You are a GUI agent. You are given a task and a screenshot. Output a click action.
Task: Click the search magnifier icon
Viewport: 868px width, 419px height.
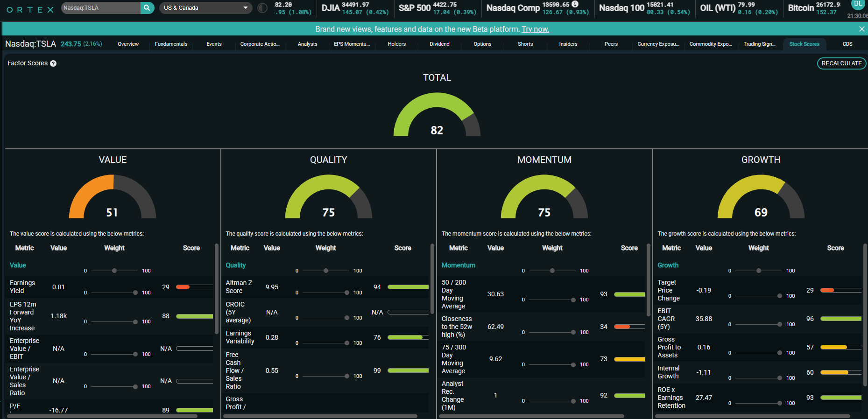click(x=147, y=8)
